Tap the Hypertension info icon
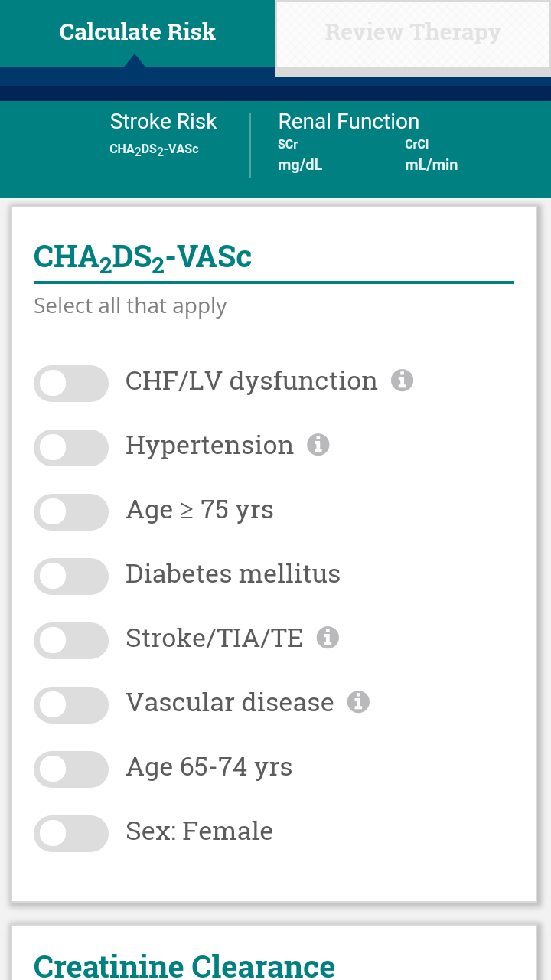 (318, 444)
